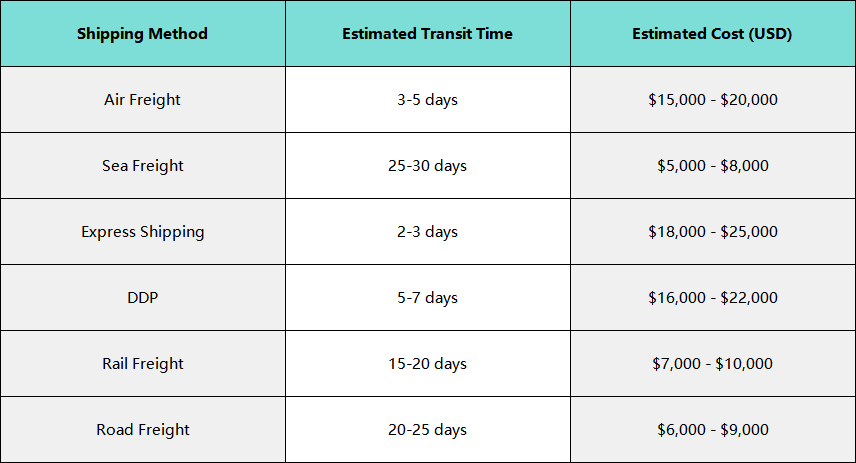This screenshot has height=463, width=856.
Task: Select the Express Shipping cell
Action: tap(142, 232)
